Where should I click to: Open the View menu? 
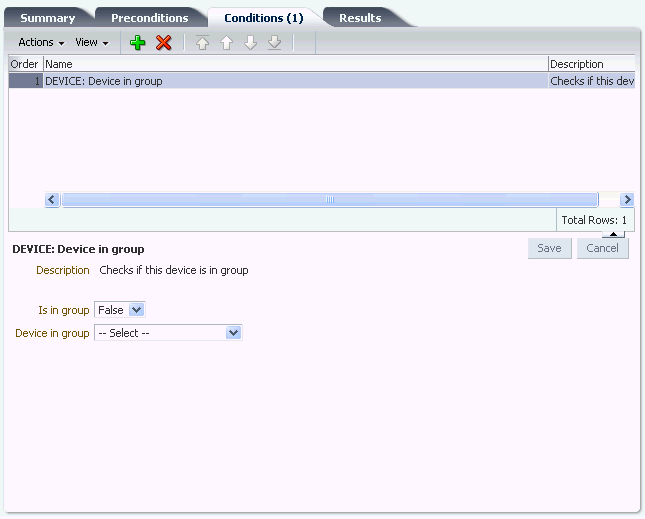pyautogui.click(x=92, y=42)
